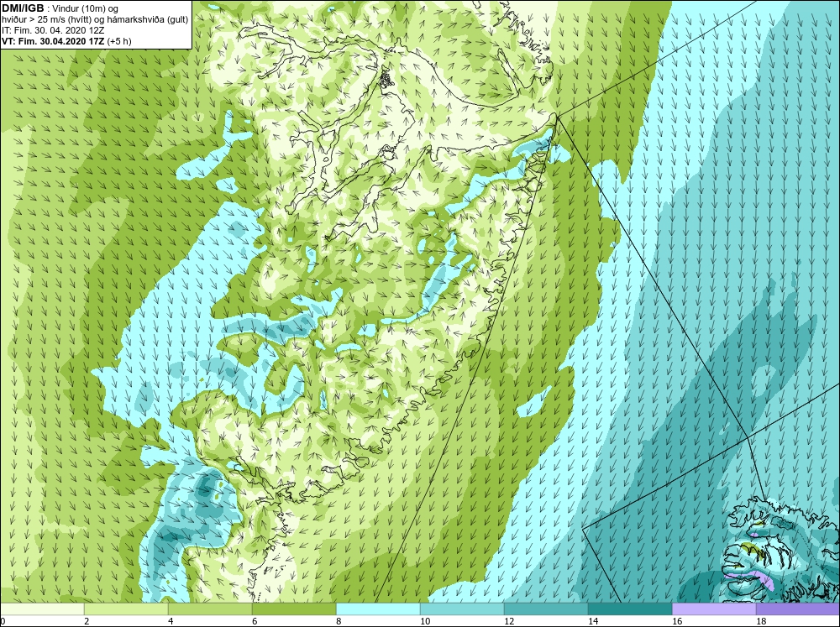Click the legend label '16'

point(677,621)
